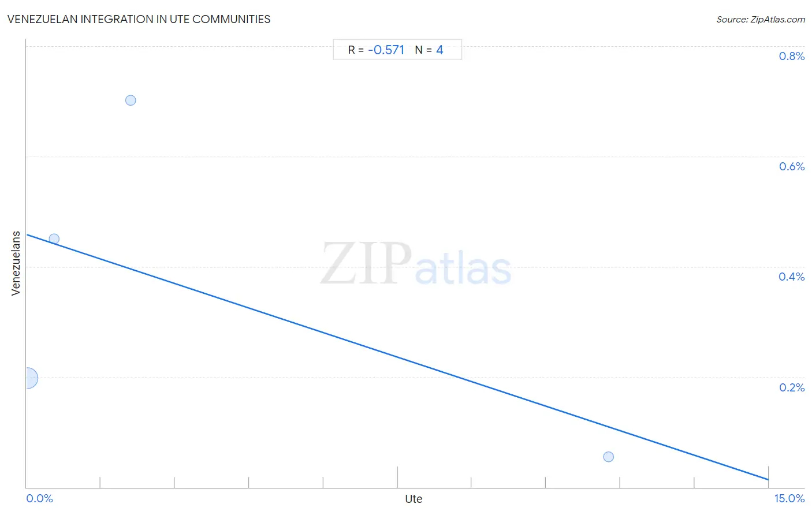Select the data point near 12% Ute
This screenshot has height=515, width=812.
click(608, 457)
